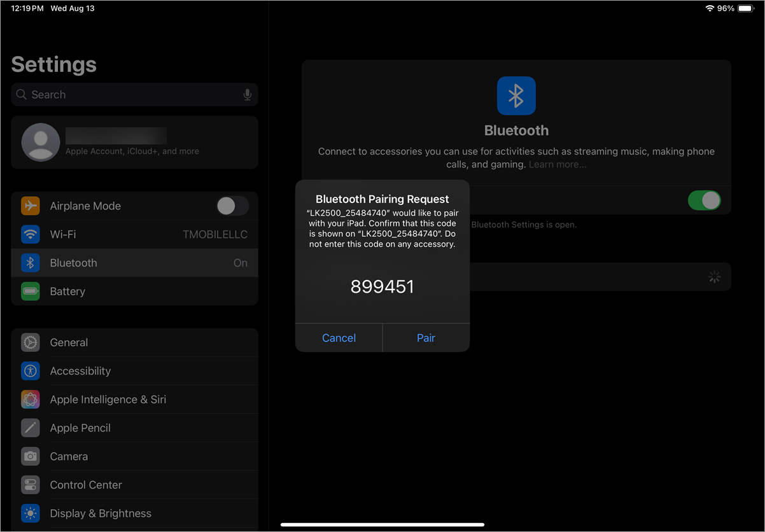Tap the Display & Brightness icon
Viewport: 765px width, 532px height.
coord(31,514)
